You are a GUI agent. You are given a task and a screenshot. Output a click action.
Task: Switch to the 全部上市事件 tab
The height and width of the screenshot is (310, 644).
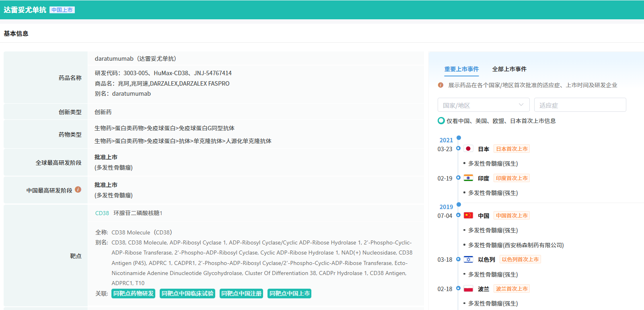click(x=509, y=69)
